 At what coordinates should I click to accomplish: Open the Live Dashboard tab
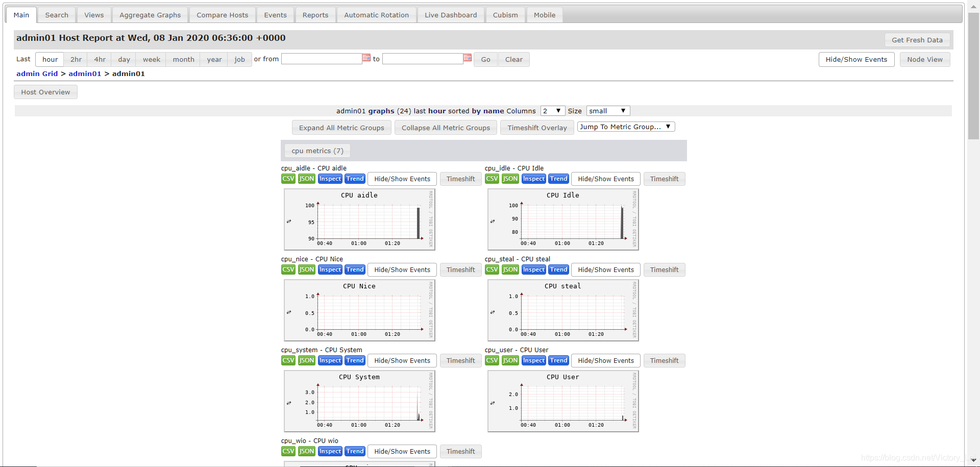coord(451,15)
